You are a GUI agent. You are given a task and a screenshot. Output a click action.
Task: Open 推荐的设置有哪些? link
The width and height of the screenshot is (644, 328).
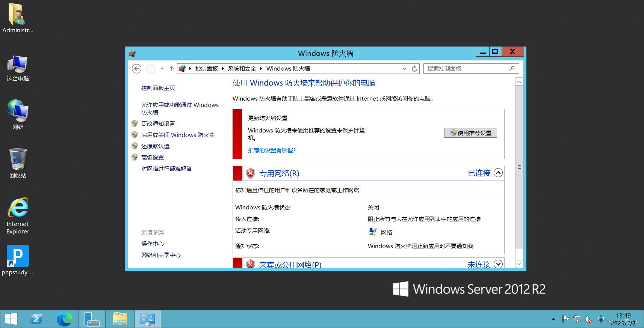272,150
